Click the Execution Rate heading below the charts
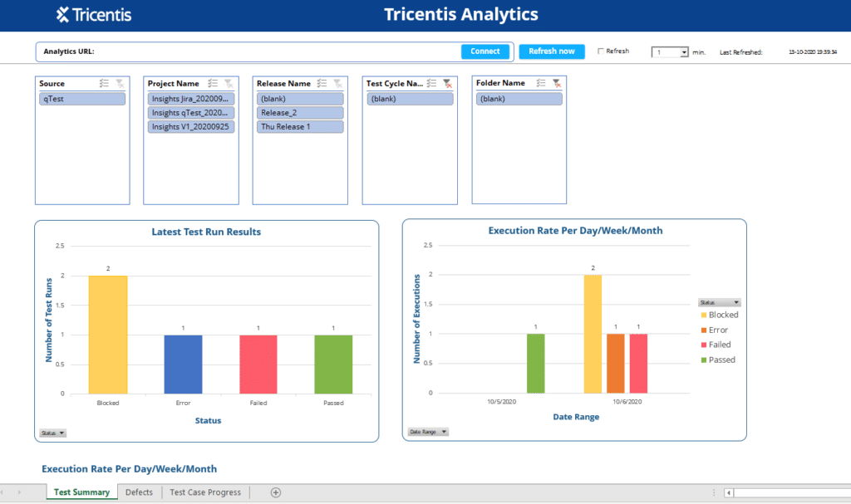Screen dimensions: 851x504 [129, 469]
